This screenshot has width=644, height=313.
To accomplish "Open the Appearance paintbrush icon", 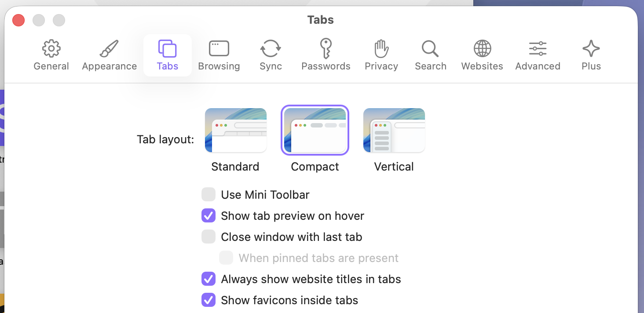I will pos(109,49).
